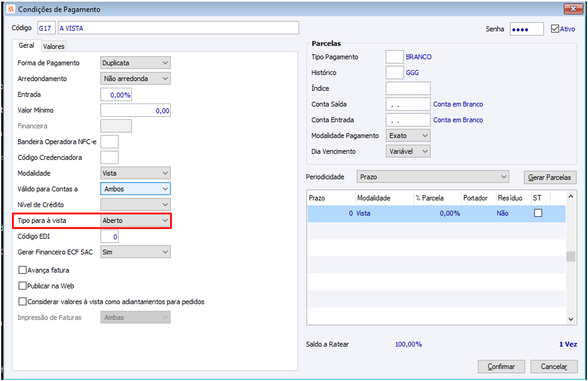588x381 pixels.
Task: Expand the Arredondamento dropdown
Action: click(135, 78)
